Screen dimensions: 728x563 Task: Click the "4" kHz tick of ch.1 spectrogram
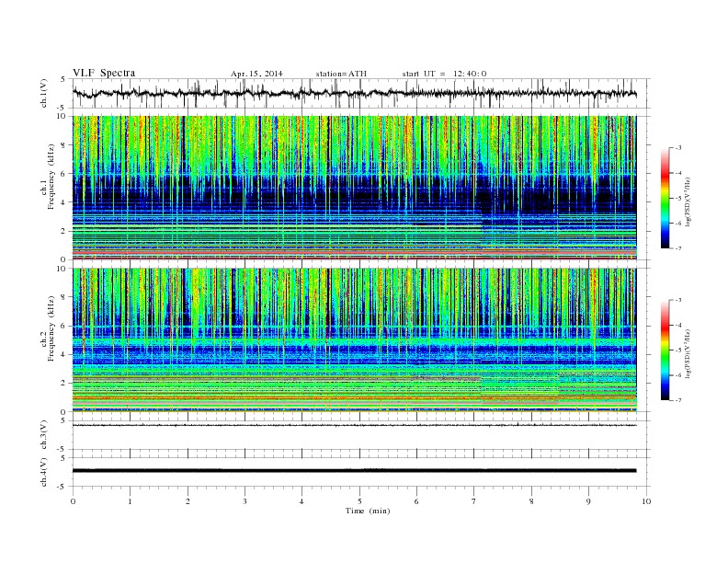[63, 202]
